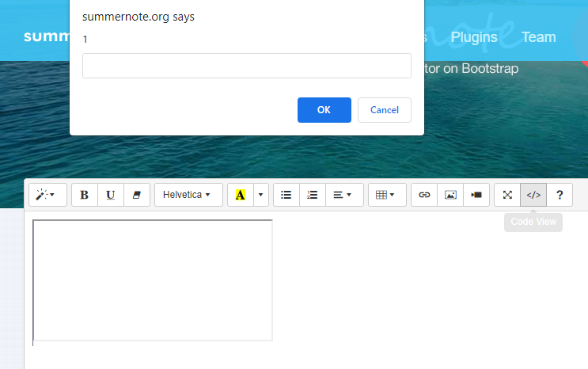Open the table insert dropdown
Viewport: 588px width, 369px height.
pos(387,195)
